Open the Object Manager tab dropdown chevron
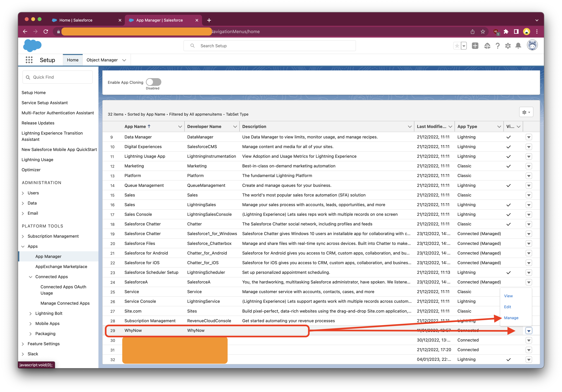Image resolution: width=562 pixels, height=392 pixels. (124, 60)
